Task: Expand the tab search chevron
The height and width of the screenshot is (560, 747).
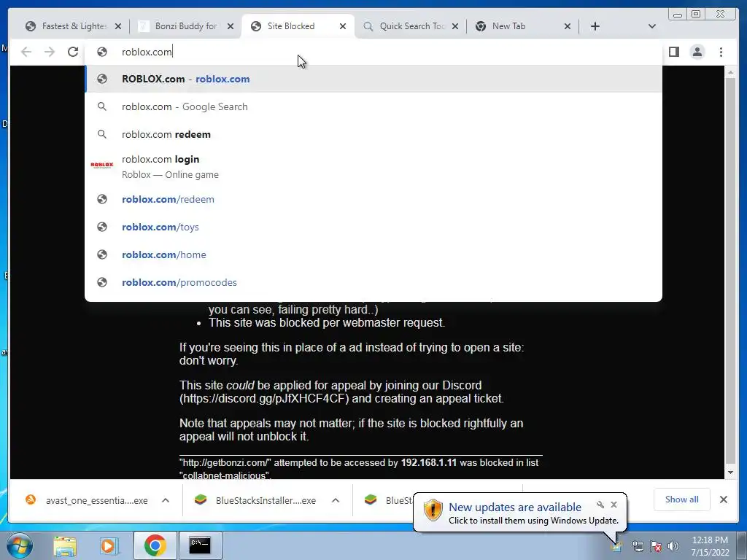Action: tap(652, 26)
